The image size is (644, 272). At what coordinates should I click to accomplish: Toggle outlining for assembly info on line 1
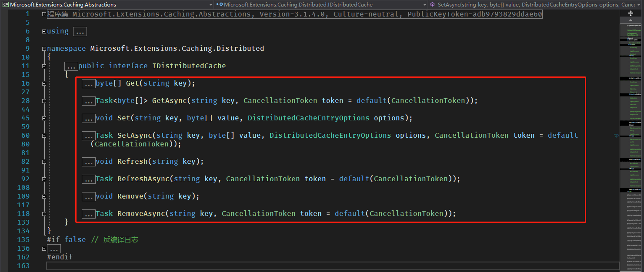pyautogui.click(x=44, y=14)
